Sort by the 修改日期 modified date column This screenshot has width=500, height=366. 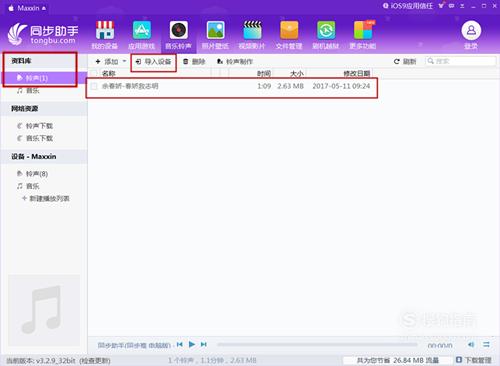(x=357, y=73)
